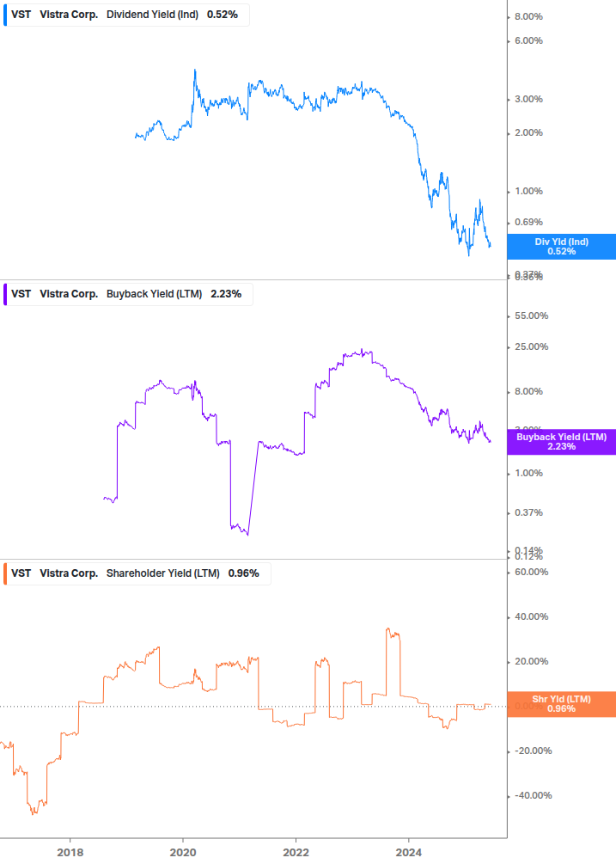Click the blue color bar beside Dividend Yield legend
This screenshot has width=616, height=864.
click(5, 15)
